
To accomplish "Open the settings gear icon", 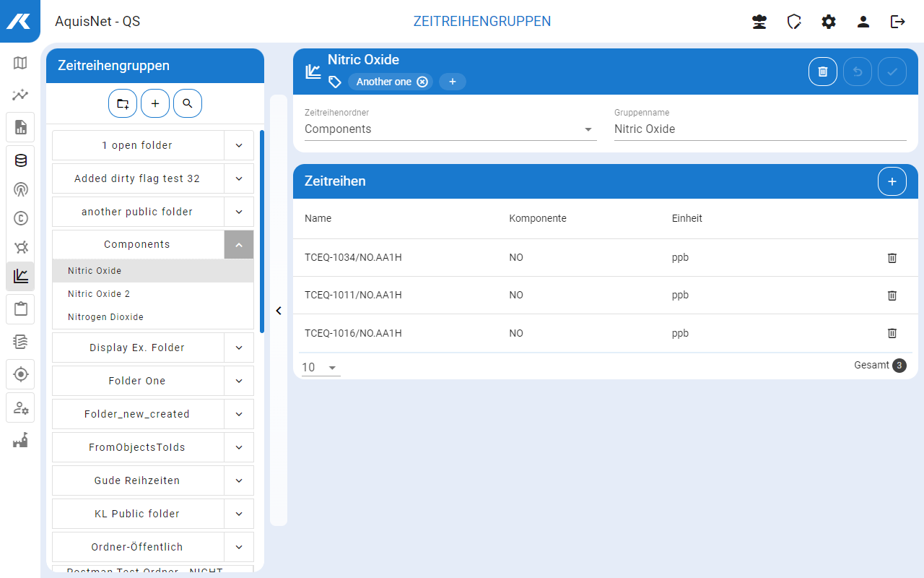I will tap(829, 22).
